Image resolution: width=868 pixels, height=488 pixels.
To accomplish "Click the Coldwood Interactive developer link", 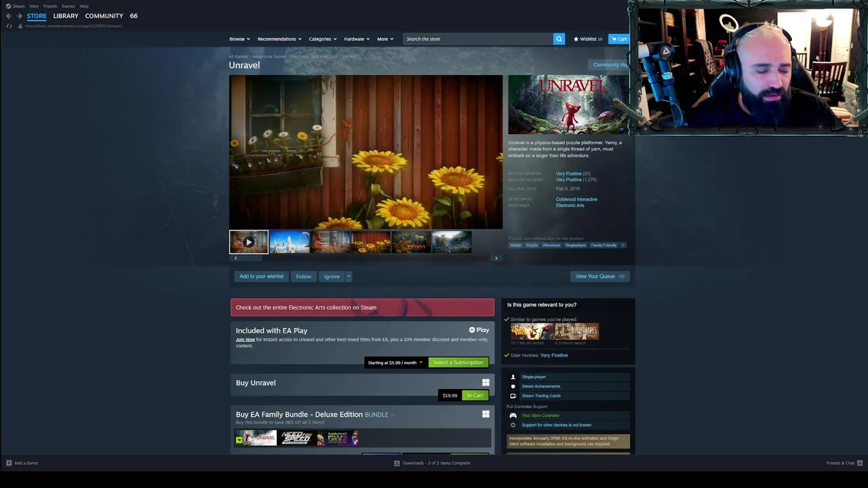I will (576, 199).
